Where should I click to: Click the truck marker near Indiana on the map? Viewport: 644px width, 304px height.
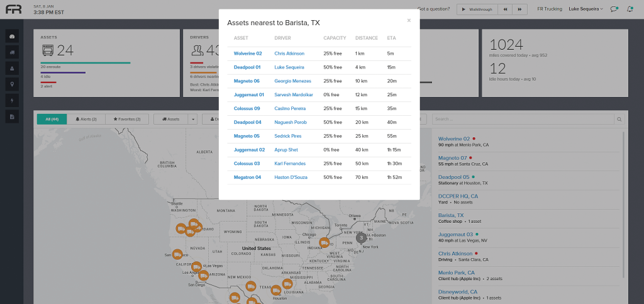(x=324, y=243)
